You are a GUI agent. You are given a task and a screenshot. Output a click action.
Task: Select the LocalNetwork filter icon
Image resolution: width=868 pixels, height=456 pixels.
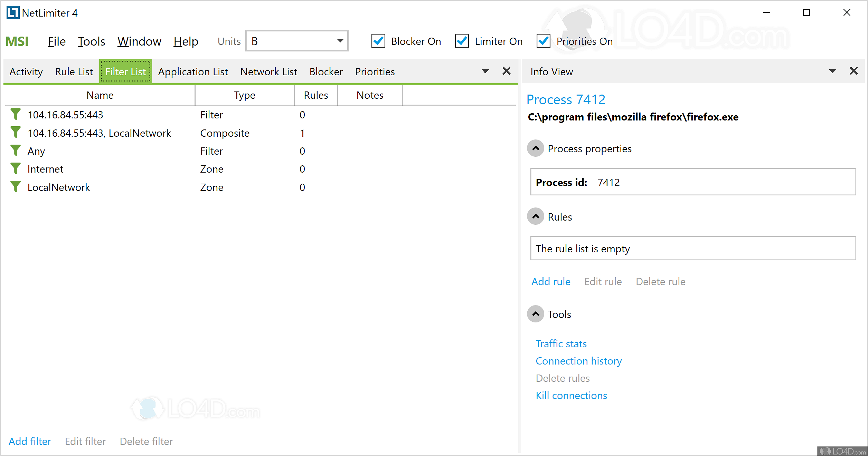[16, 187]
